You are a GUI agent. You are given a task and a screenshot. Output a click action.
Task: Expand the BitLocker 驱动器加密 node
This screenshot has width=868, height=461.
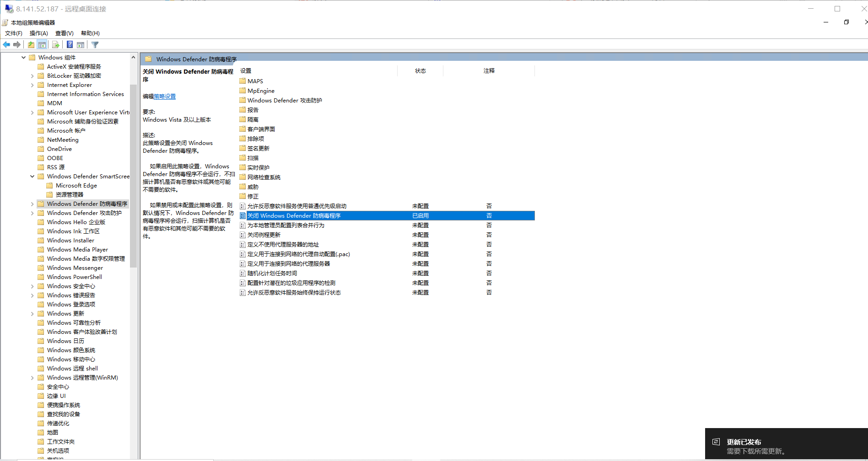[x=32, y=76]
